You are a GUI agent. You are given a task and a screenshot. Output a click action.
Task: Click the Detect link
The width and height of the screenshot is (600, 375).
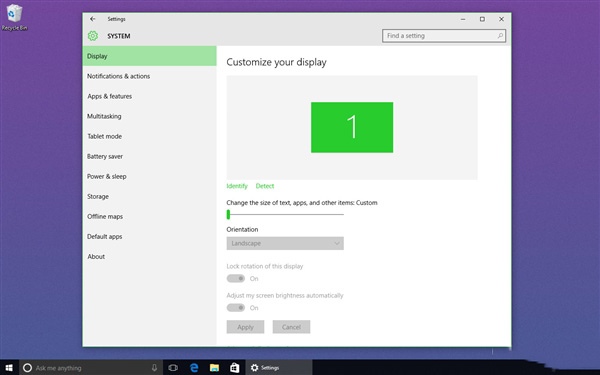point(265,186)
